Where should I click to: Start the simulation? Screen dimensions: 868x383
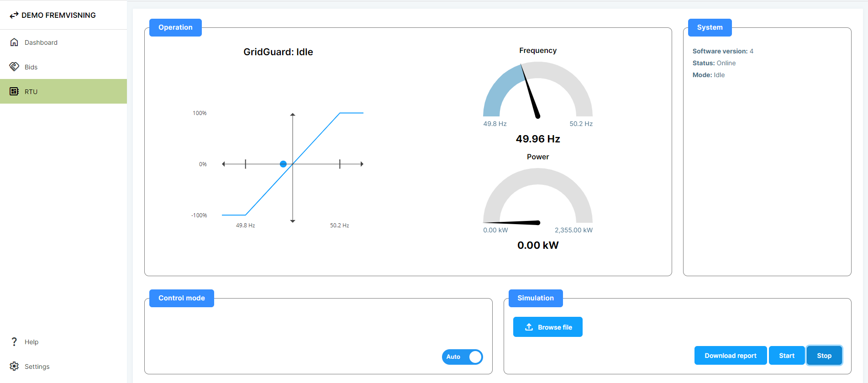tap(786, 356)
